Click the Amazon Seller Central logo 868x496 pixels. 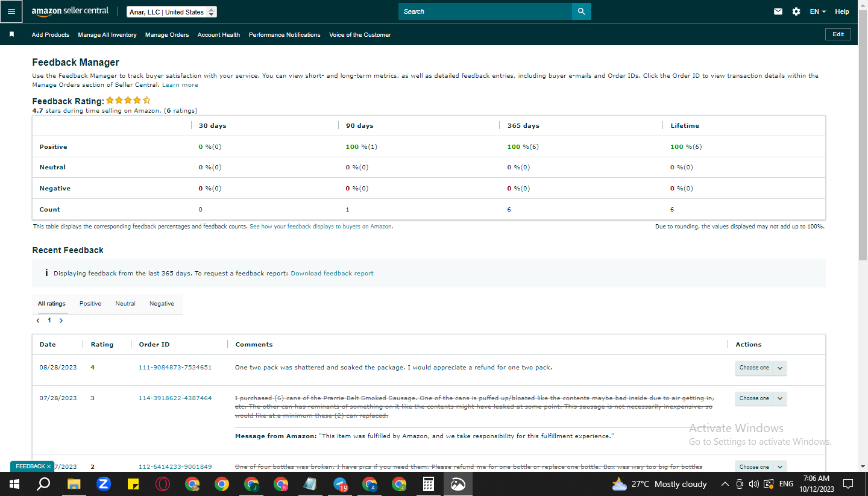70,11
